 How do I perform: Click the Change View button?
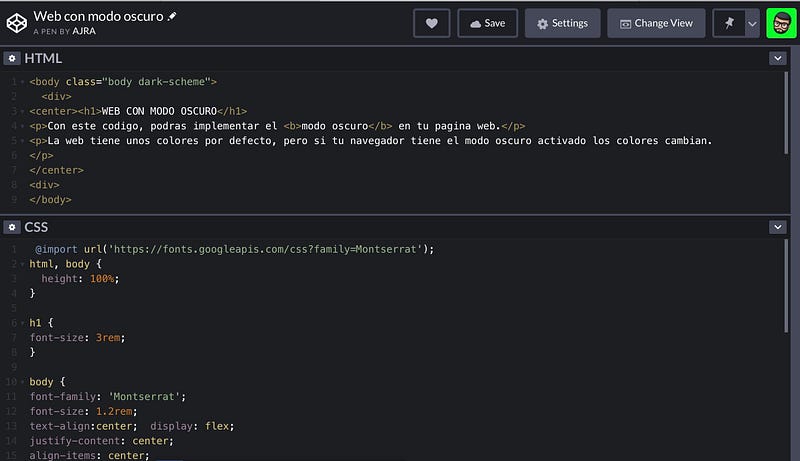point(656,23)
